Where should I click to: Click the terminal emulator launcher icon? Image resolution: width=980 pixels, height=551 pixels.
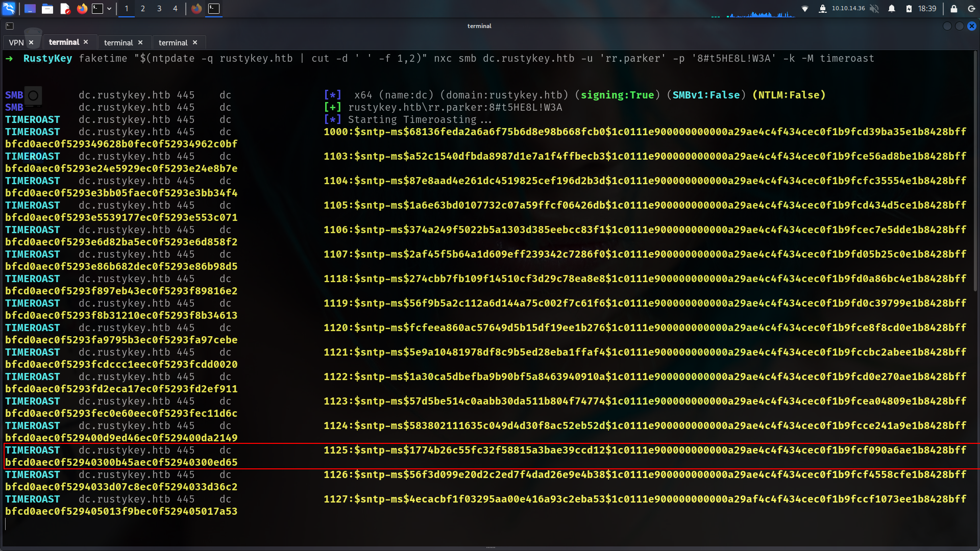point(97,9)
